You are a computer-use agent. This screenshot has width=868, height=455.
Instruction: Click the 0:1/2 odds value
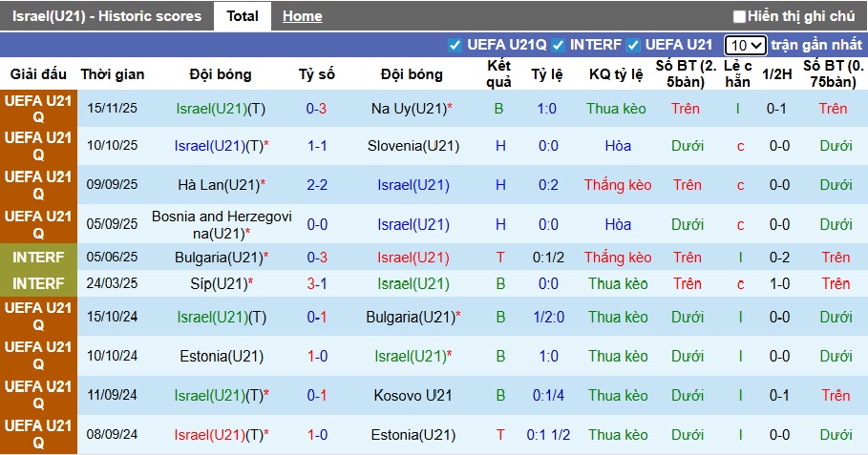coord(548,258)
